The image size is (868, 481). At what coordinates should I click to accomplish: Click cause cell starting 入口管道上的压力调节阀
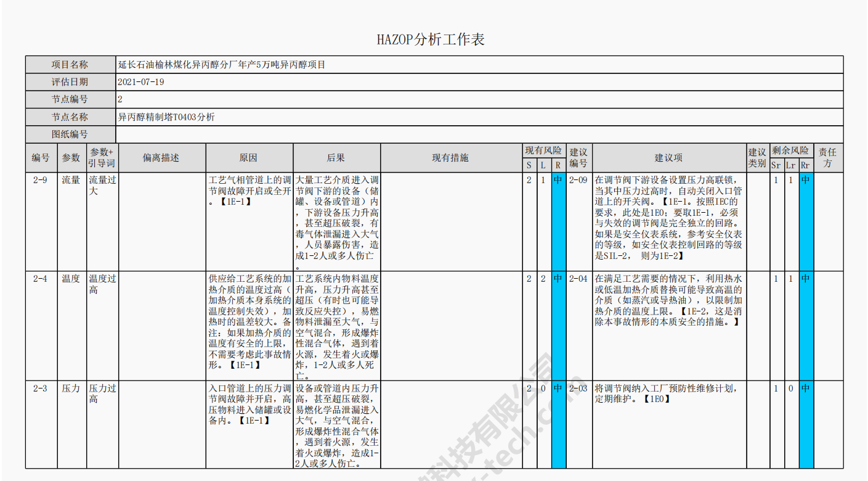click(249, 424)
